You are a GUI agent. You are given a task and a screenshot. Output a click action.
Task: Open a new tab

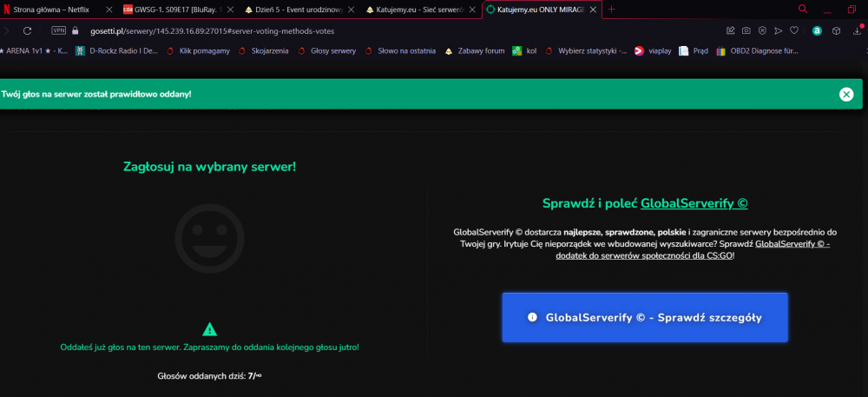(x=611, y=9)
